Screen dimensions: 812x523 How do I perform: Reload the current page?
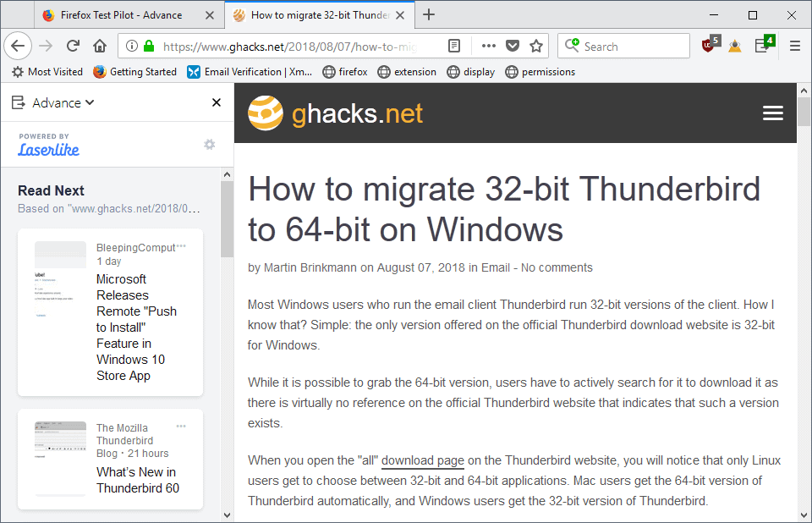pos(73,47)
